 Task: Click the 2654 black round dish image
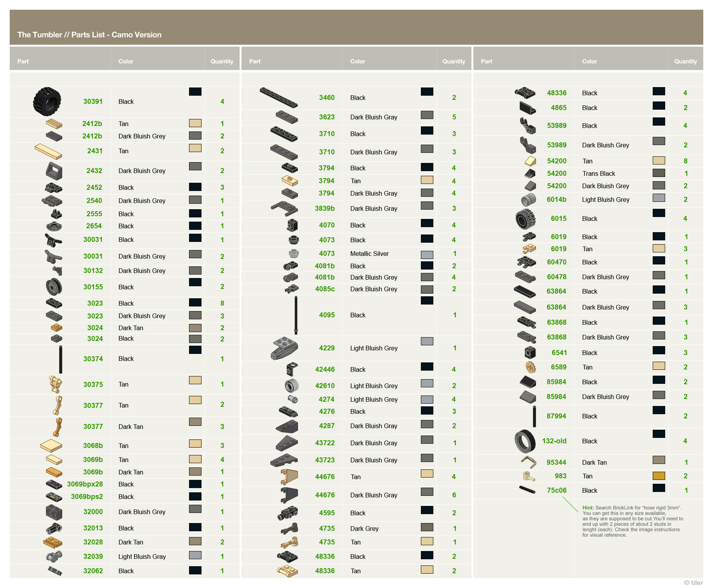[x=54, y=226]
